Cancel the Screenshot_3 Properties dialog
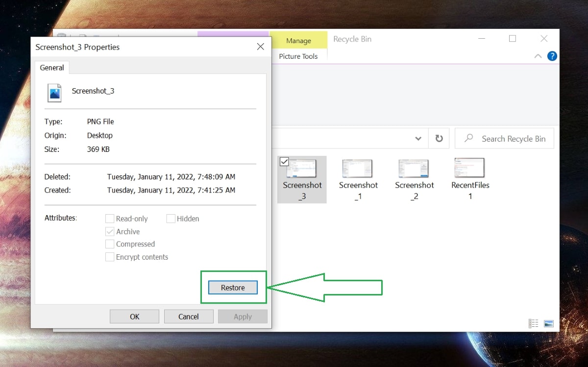The height and width of the screenshot is (367, 588). click(x=189, y=317)
